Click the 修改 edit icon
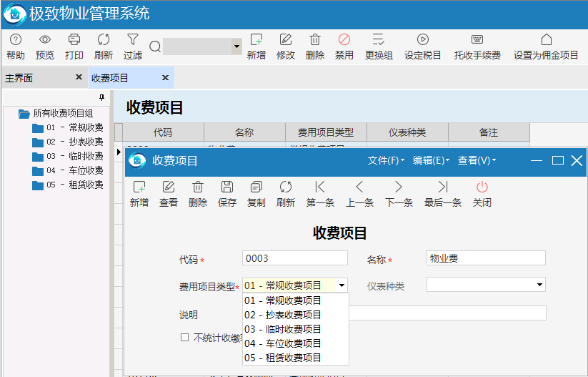This screenshot has height=377, width=588. pos(286,39)
